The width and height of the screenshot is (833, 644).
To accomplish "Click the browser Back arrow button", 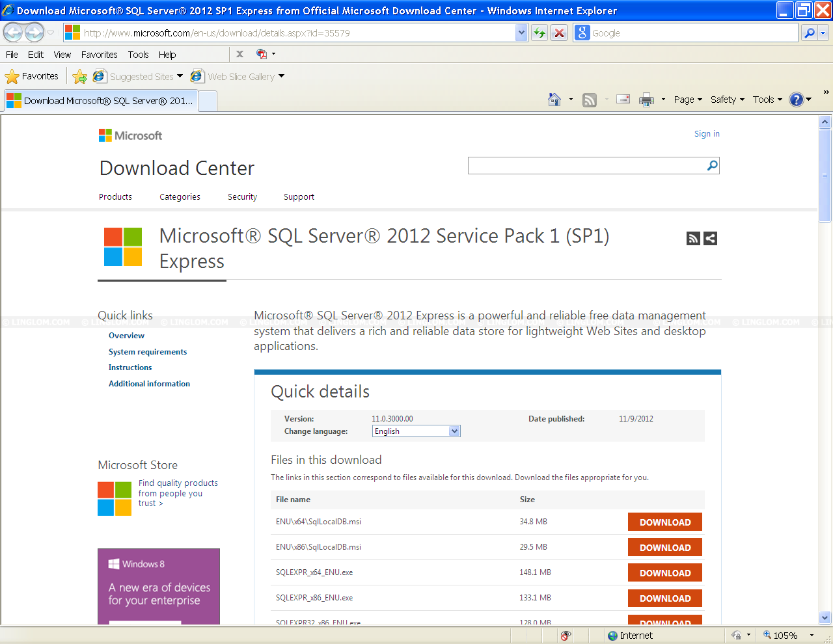I will point(13,32).
